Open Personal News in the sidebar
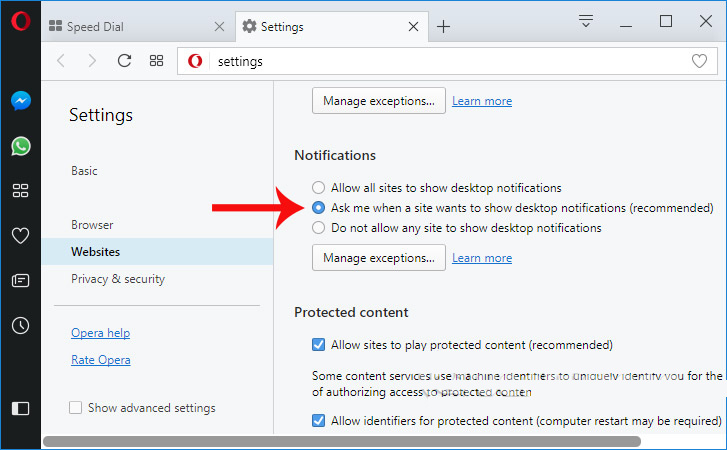 pos(20,281)
